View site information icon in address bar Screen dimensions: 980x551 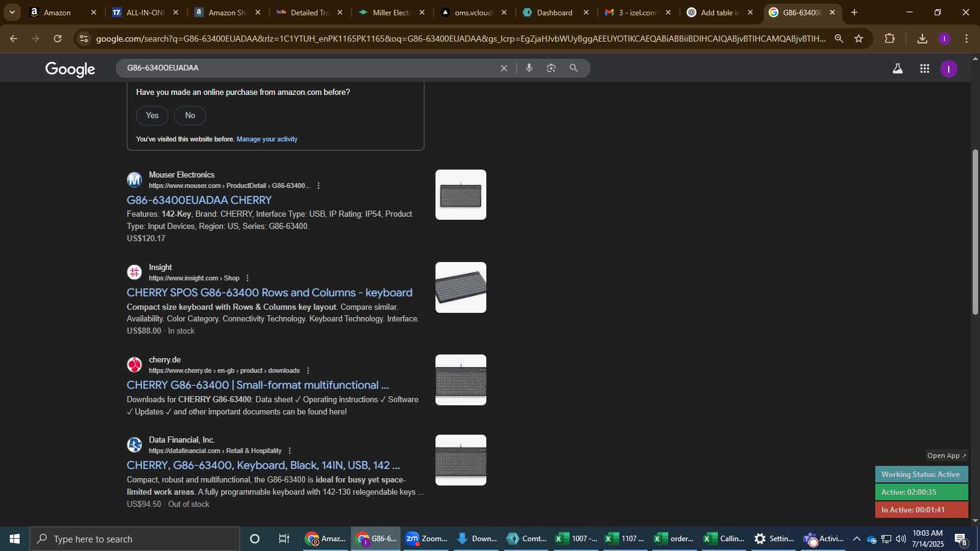click(84, 39)
